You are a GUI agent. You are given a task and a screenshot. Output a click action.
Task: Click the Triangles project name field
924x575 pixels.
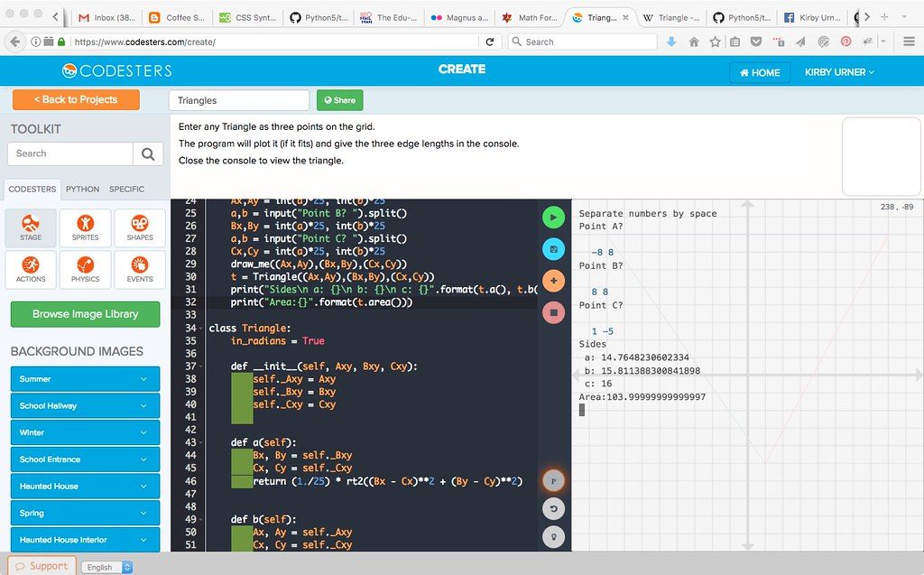(239, 100)
